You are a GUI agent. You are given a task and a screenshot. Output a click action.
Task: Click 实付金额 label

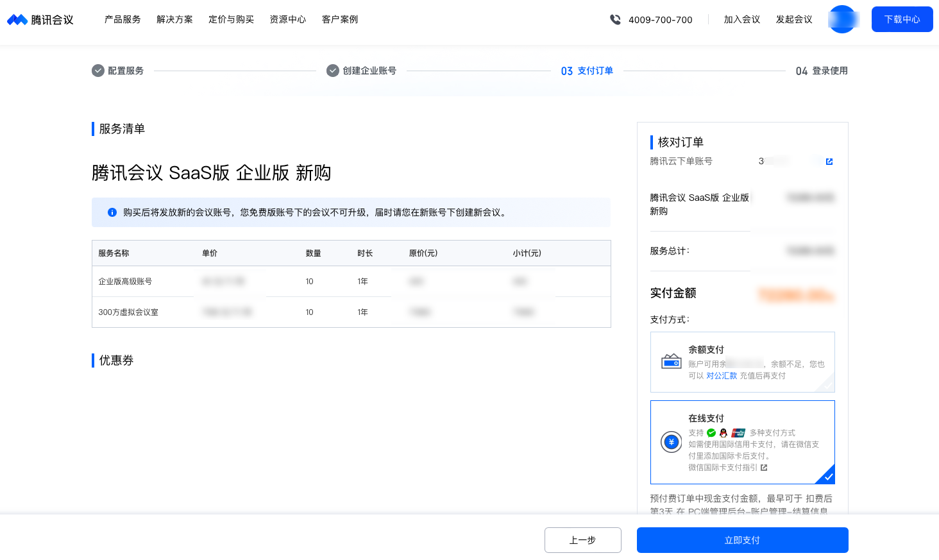673,293
